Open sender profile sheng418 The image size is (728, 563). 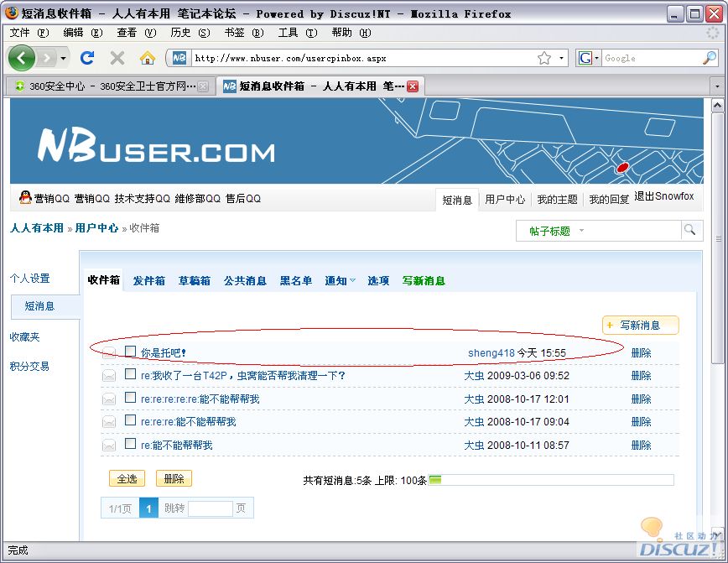491,353
